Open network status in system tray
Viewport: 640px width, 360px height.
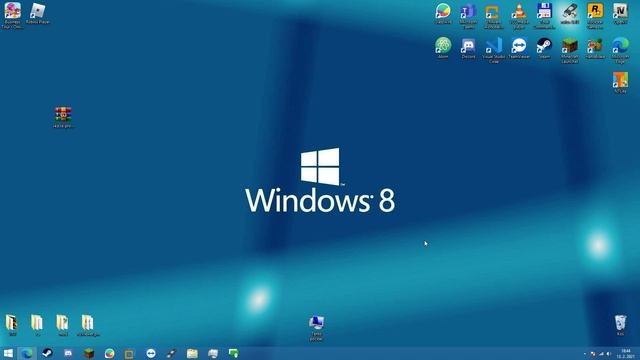tap(601, 354)
